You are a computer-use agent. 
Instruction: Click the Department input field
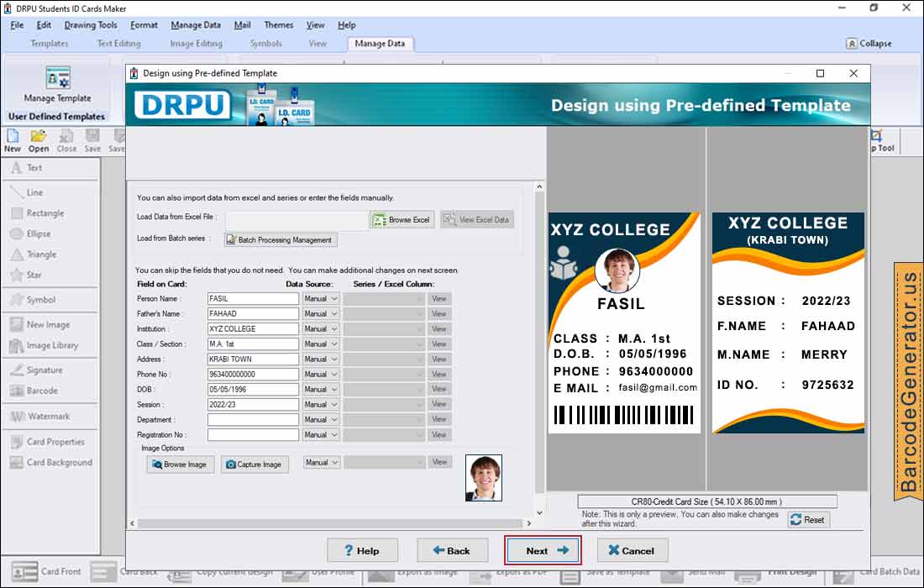pyautogui.click(x=254, y=419)
